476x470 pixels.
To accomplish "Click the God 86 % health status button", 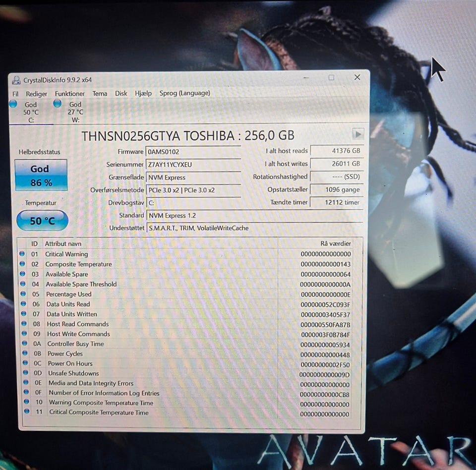I will tap(41, 175).
